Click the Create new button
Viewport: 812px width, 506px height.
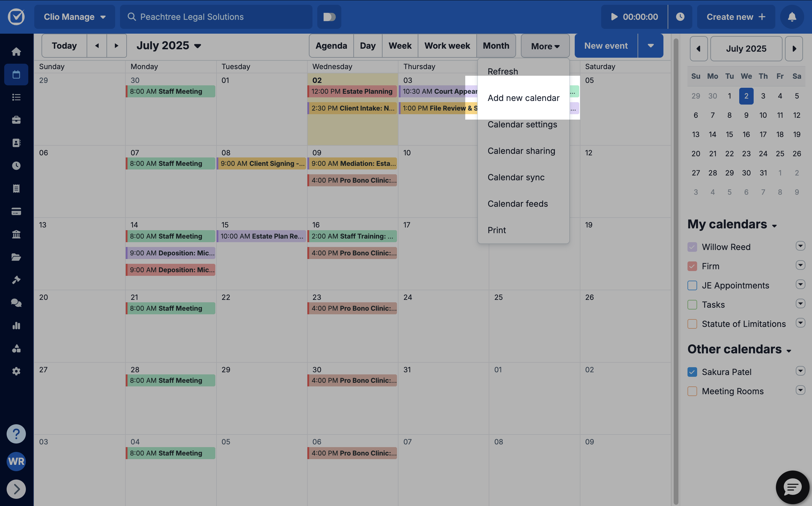pyautogui.click(x=736, y=17)
